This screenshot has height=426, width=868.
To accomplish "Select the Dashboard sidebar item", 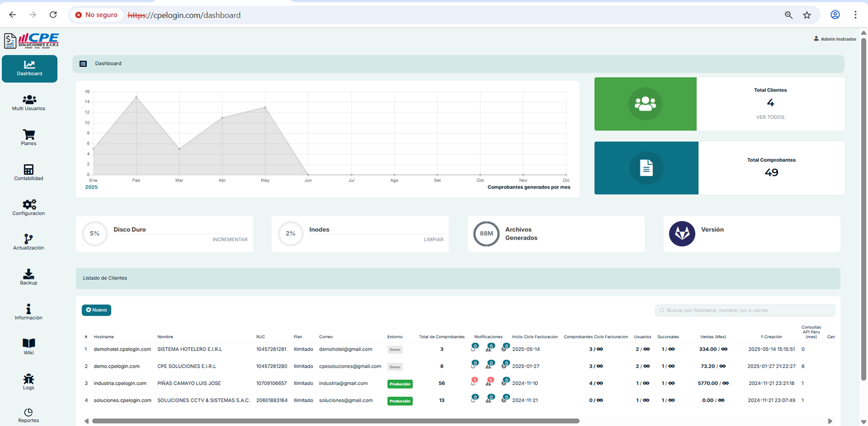I will pos(30,69).
